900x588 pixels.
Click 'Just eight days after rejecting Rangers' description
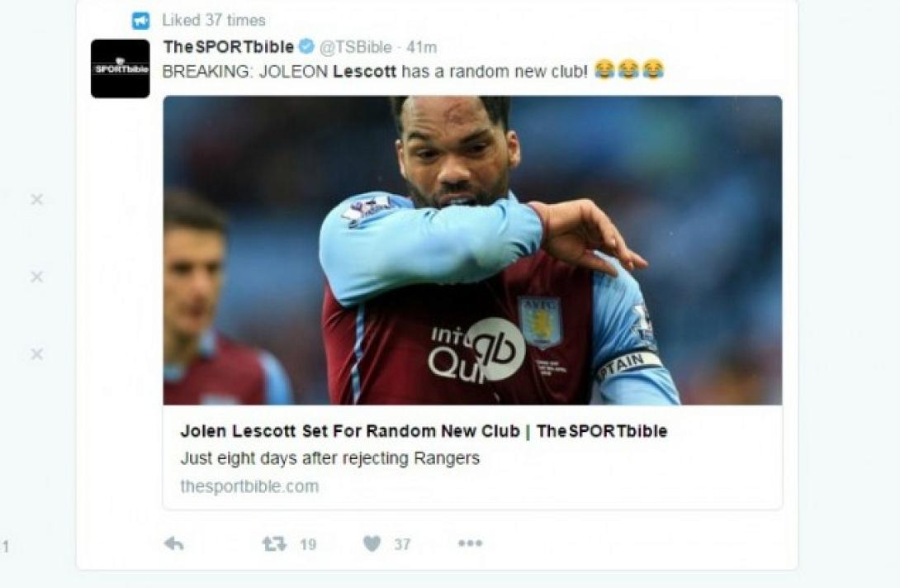(330, 458)
